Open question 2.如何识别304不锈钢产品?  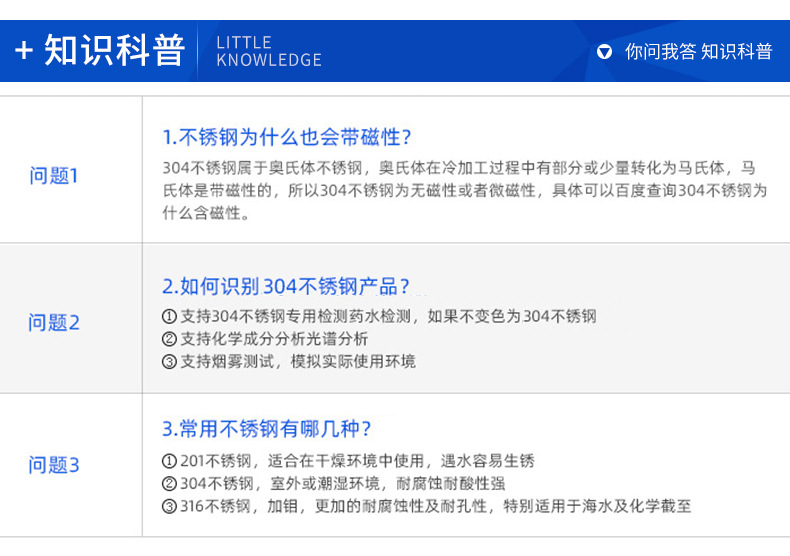point(286,286)
